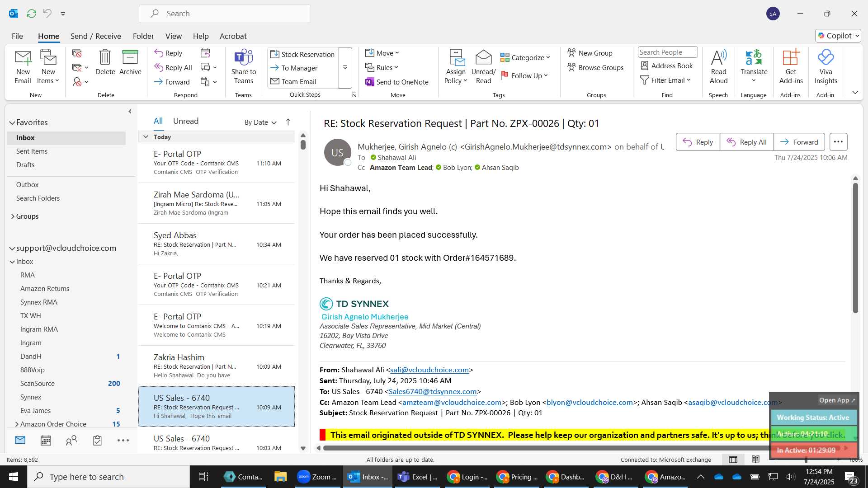
Task: Run the Team Email quick step
Action: pos(293,81)
